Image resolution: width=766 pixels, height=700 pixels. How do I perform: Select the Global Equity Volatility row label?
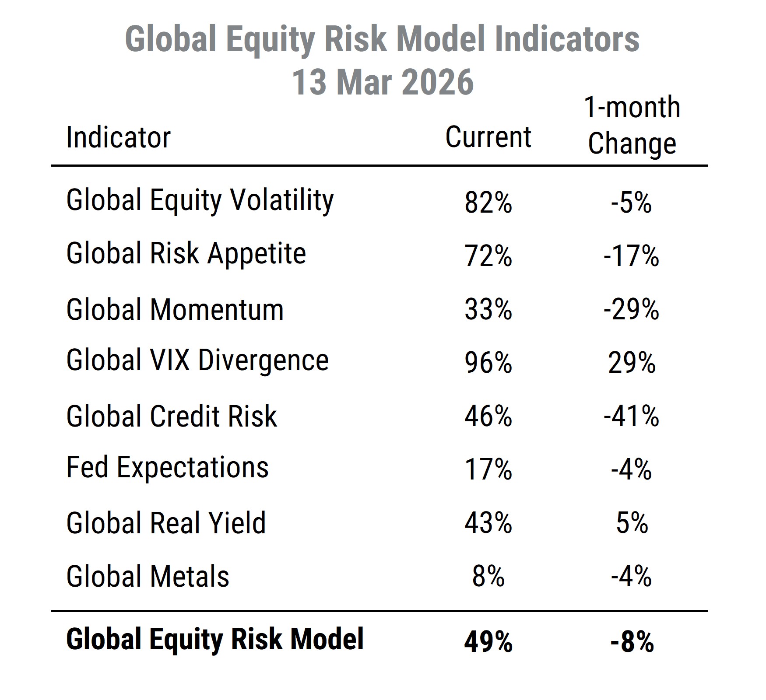(200, 201)
